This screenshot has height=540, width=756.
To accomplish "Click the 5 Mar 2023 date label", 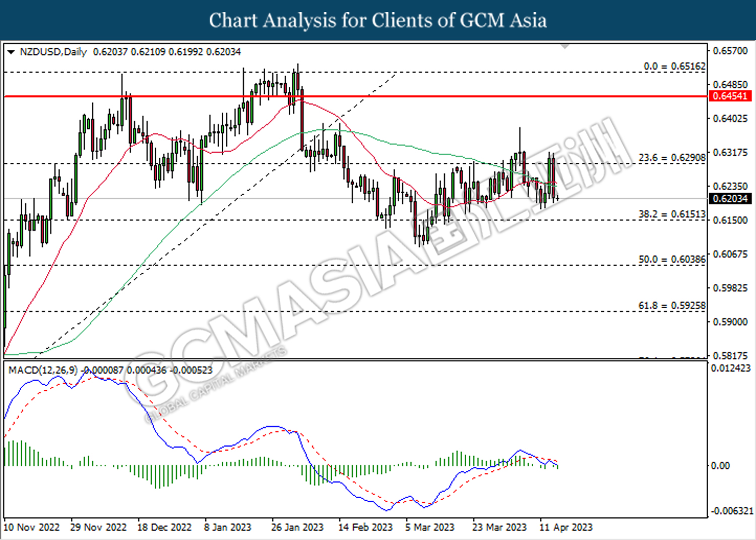I will 430,527.
